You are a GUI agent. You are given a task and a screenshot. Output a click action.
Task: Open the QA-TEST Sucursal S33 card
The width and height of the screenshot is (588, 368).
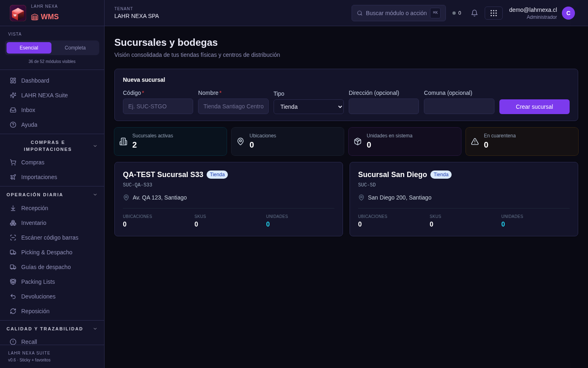point(229,199)
